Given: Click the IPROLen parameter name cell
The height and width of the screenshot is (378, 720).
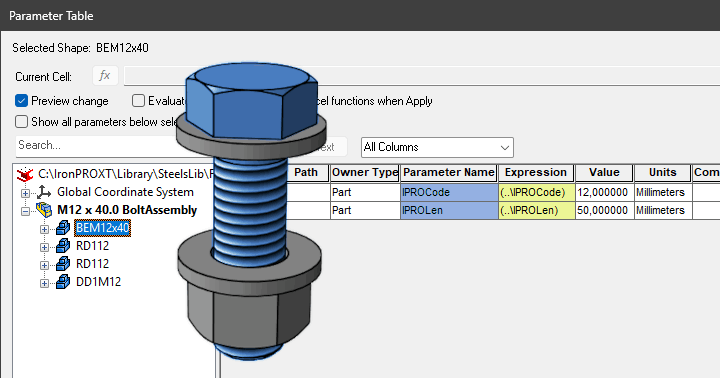Looking at the screenshot, I should 449,210.
